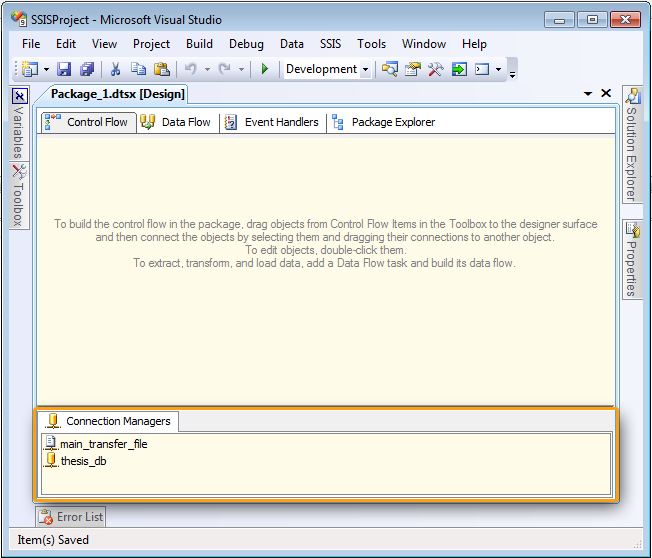Open the Project menu
This screenshot has width=652, height=558.
pyautogui.click(x=151, y=44)
